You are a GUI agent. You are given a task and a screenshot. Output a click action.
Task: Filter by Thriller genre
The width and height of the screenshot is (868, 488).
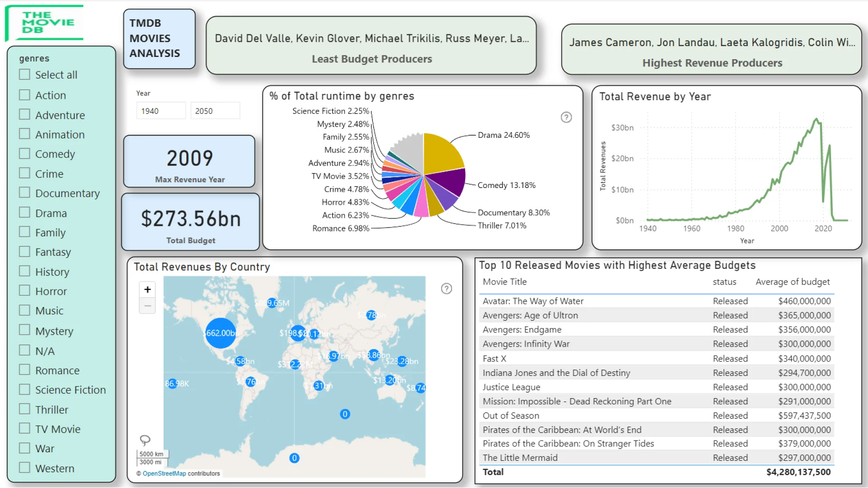[x=24, y=409]
